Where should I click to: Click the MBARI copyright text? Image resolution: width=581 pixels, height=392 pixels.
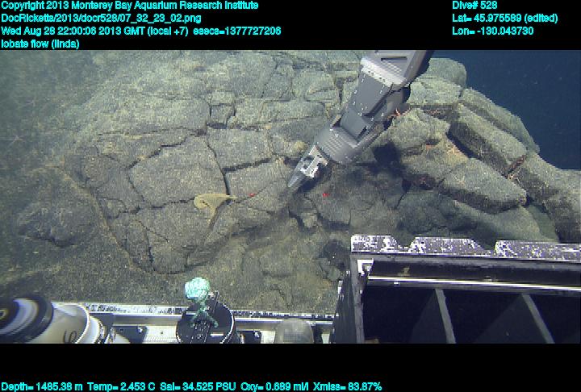pos(130,6)
